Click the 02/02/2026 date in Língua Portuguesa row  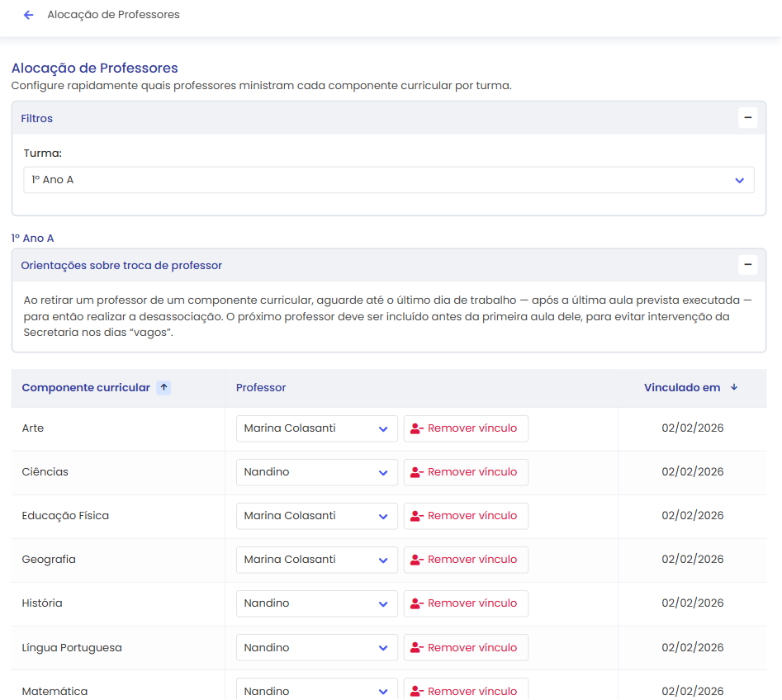pyautogui.click(x=692, y=648)
